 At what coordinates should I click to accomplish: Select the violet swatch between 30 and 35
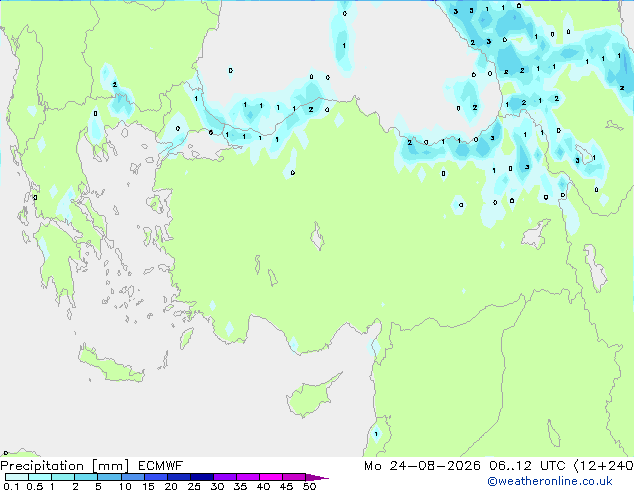tap(225, 477)
